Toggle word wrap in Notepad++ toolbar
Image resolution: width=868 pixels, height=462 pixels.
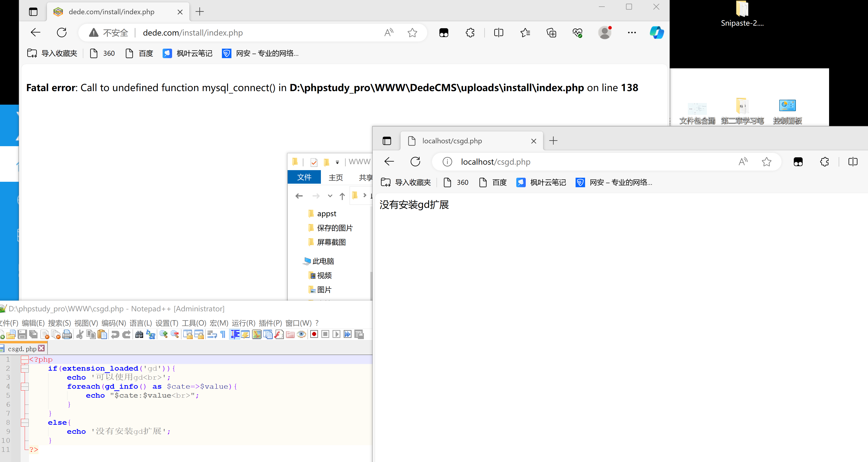212,334
